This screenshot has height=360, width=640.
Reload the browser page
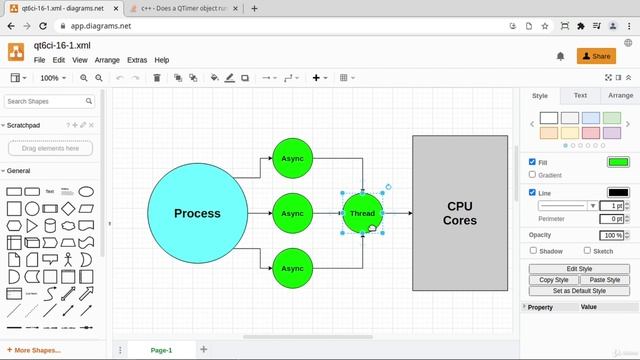(43, 26)
